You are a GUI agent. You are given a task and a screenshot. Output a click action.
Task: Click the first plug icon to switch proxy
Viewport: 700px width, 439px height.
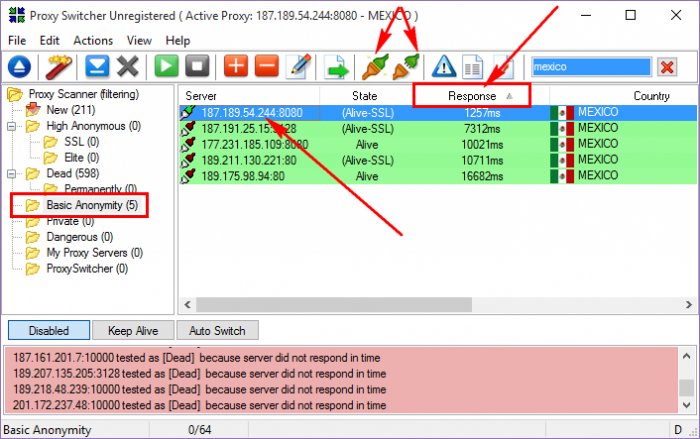(375, 67)
